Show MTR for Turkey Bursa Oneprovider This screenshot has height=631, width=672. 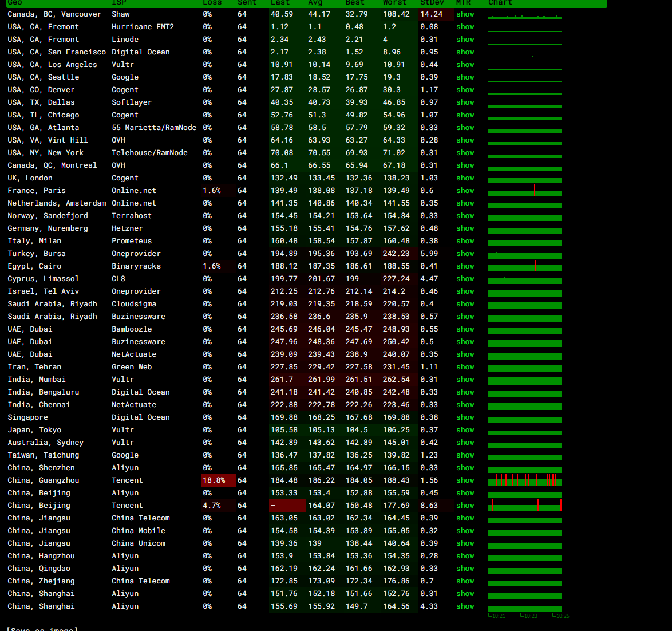[x=465, y=254]
